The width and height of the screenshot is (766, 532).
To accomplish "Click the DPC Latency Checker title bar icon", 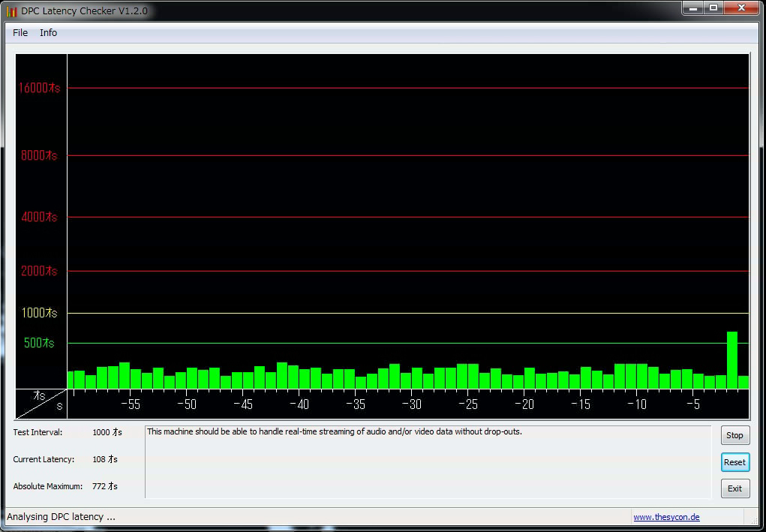I will pyautogui.click(x=12, y=11).
